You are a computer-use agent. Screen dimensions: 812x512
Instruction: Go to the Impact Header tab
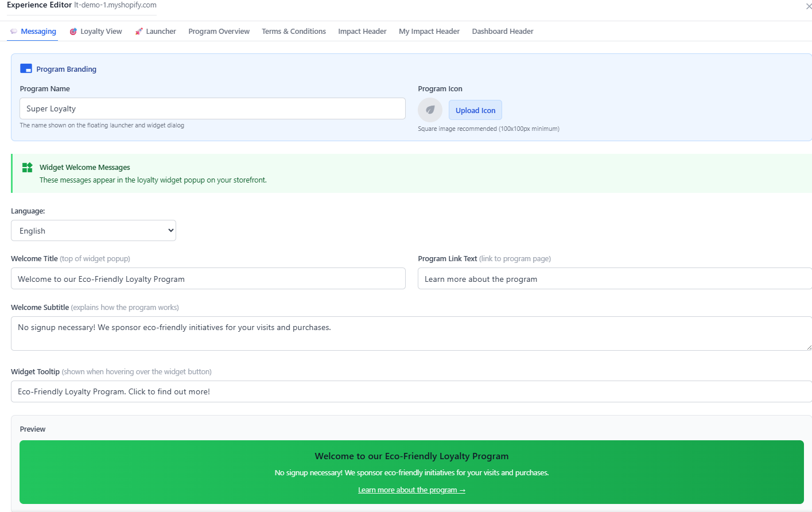pyautogui.click(x=362, y=32)
